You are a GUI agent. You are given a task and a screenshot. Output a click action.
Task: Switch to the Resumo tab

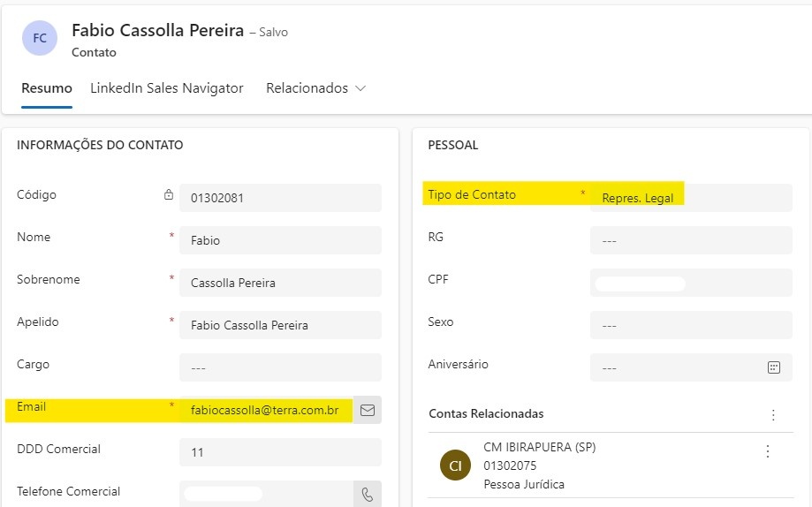(x=47, y=88)
